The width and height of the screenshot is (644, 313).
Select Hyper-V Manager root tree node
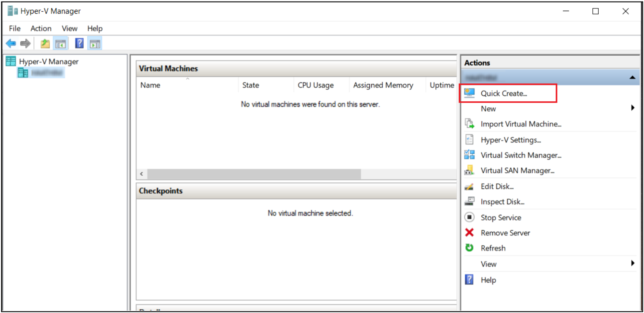[x=48, y=62]
